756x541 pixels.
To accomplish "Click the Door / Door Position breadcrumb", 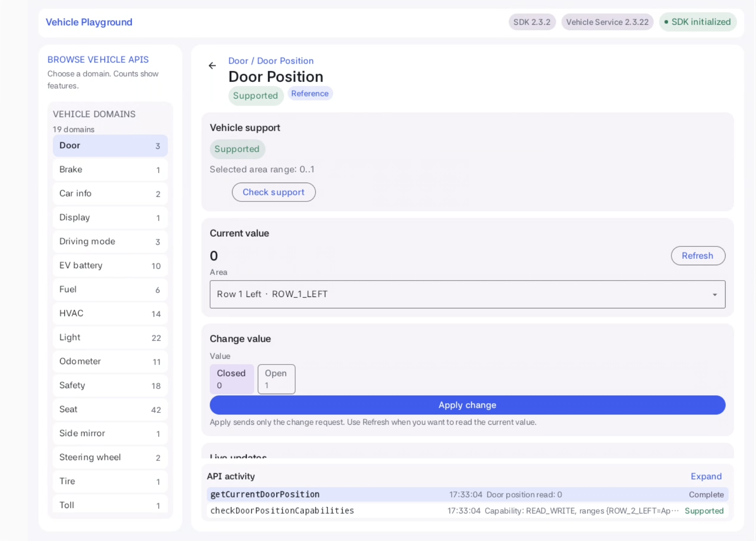I will point(271,61).
